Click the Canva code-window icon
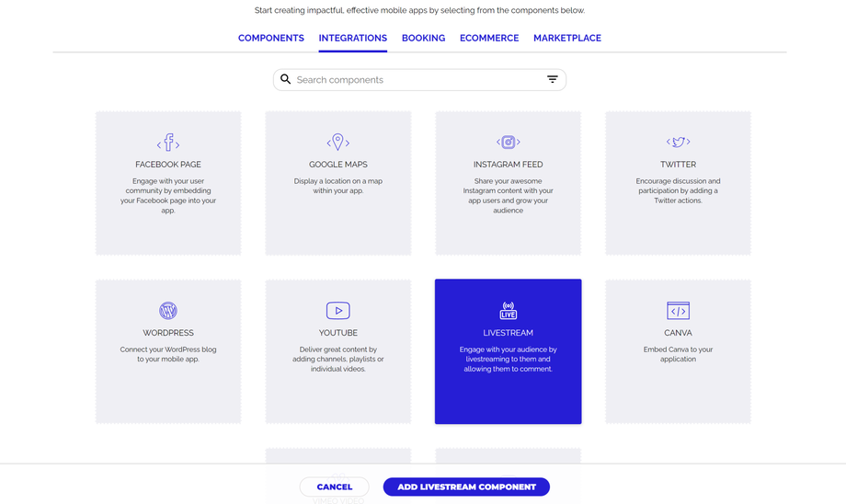Screen dimensions: 846x504 [679, 310]
